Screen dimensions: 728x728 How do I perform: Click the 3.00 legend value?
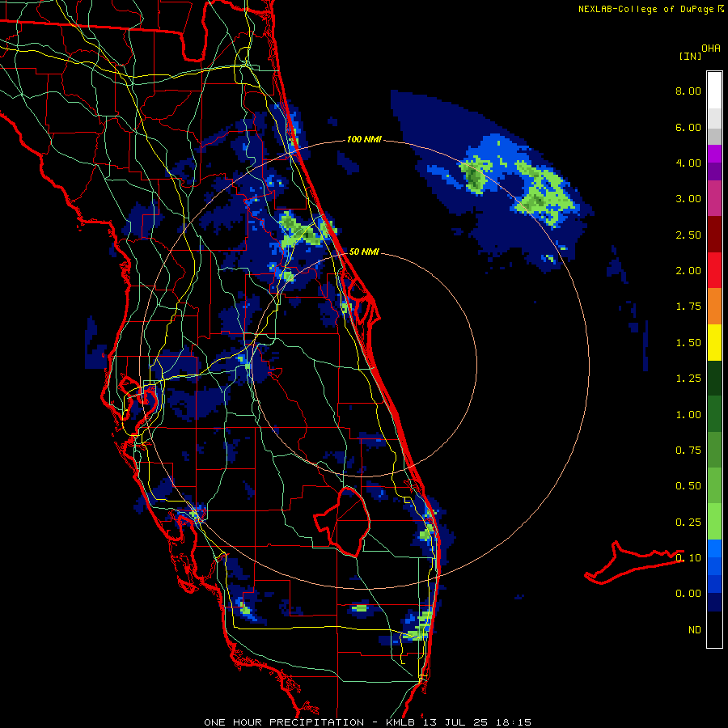[688, 199]
